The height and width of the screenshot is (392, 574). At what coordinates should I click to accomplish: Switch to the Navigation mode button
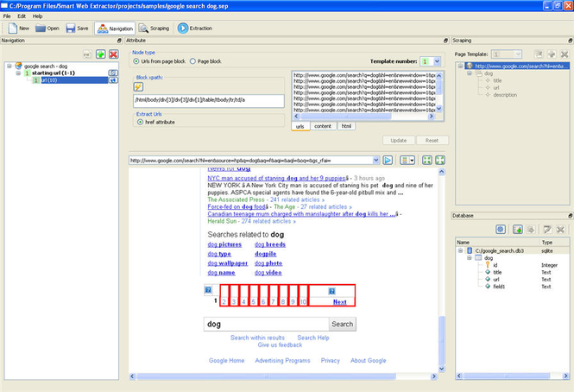pos(115,28)
